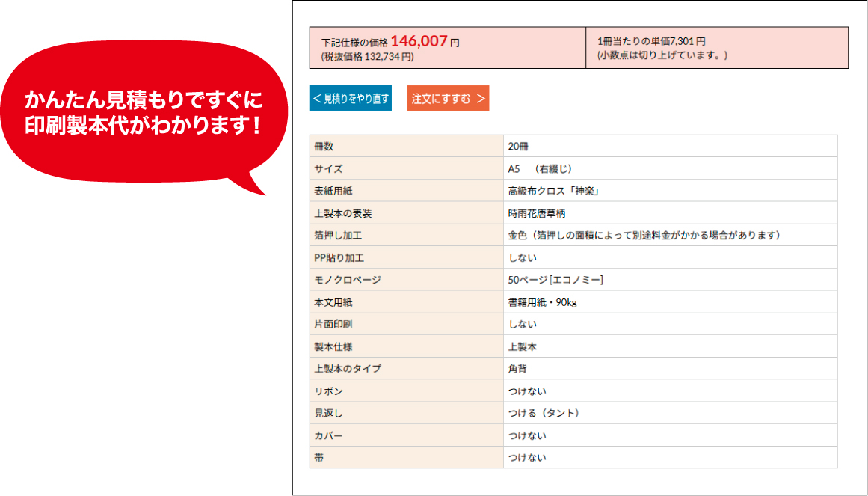Click the 表紙用紙 row label

pyautogui.click(x=333, y=191)
